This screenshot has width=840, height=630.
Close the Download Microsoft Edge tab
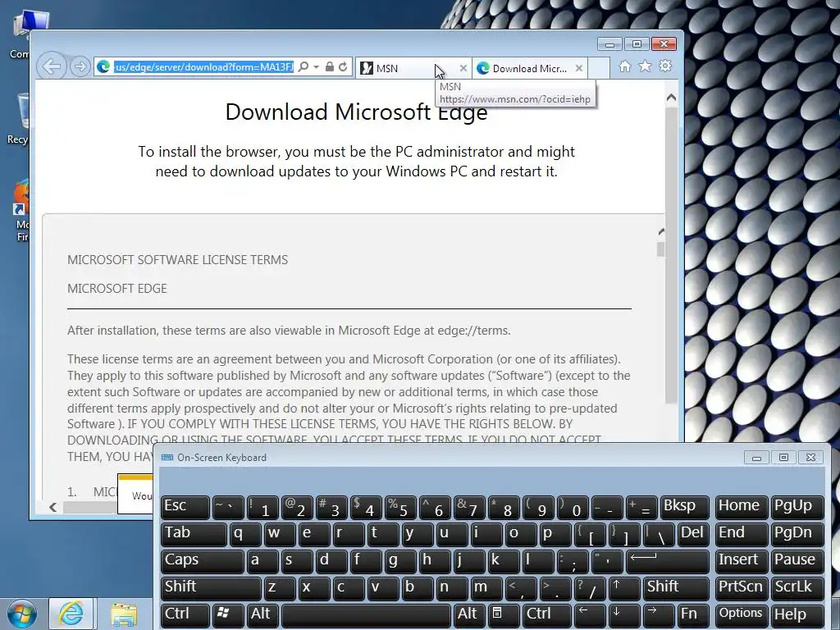(579, 68)
